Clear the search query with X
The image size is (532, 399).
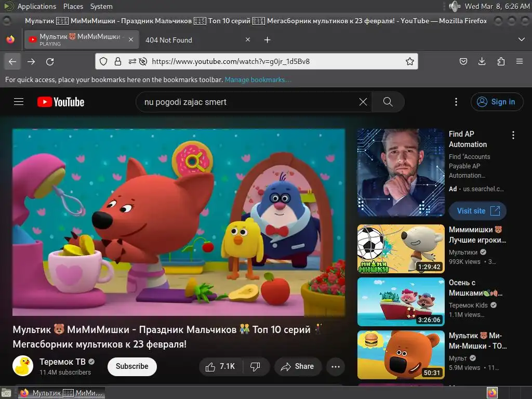coord(363,102)
